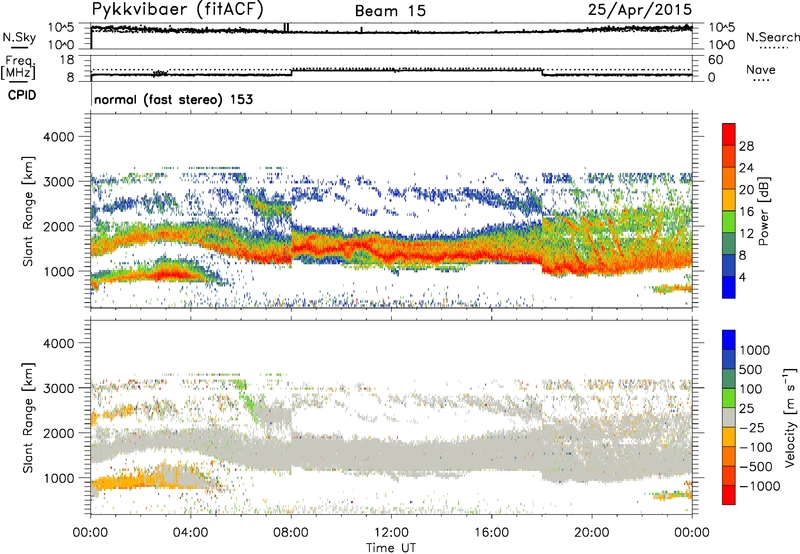This screenshot has width=800, height=554.
Task: Click "2000" on the power panel axis
Action: pyautogui.click(x=59, y=226)
